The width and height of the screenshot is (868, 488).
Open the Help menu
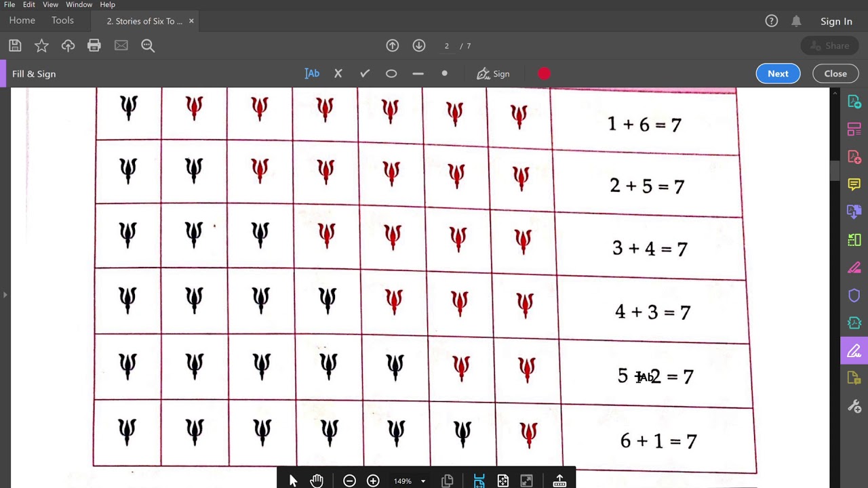(x=107, y=5)
